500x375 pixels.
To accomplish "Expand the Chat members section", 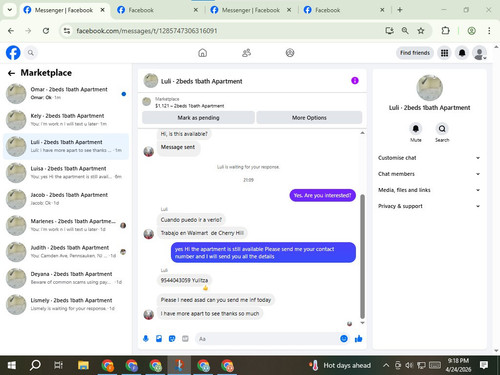I will [x=429, y=174].
